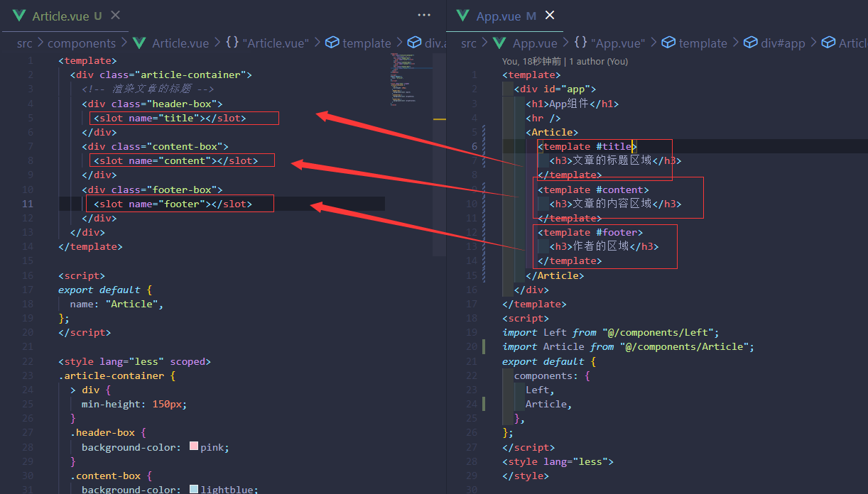Click the h3 文章的标题区域 line

615,160
